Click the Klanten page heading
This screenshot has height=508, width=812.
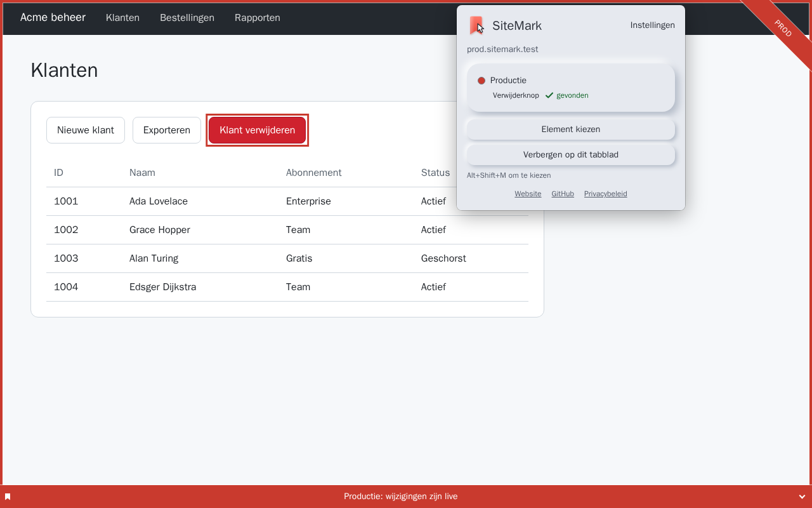coord(64,70)
